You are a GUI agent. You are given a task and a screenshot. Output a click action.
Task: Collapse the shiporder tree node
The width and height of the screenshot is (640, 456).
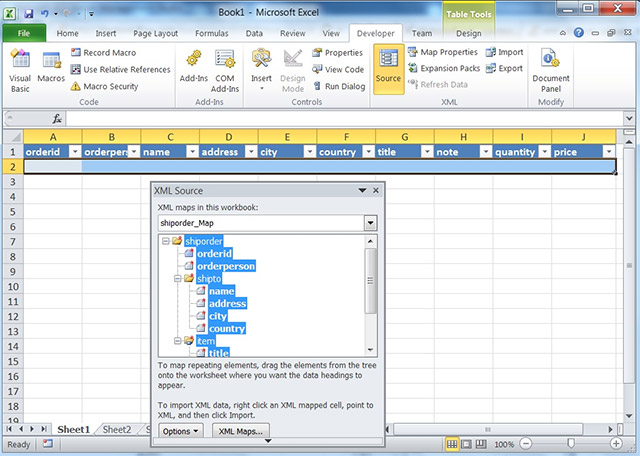[x=166, y=241]
